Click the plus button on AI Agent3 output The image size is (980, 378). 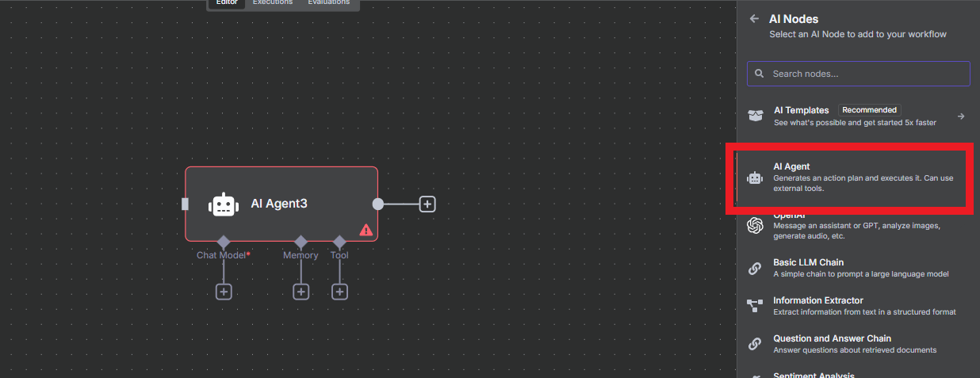[x=427, y=204]
